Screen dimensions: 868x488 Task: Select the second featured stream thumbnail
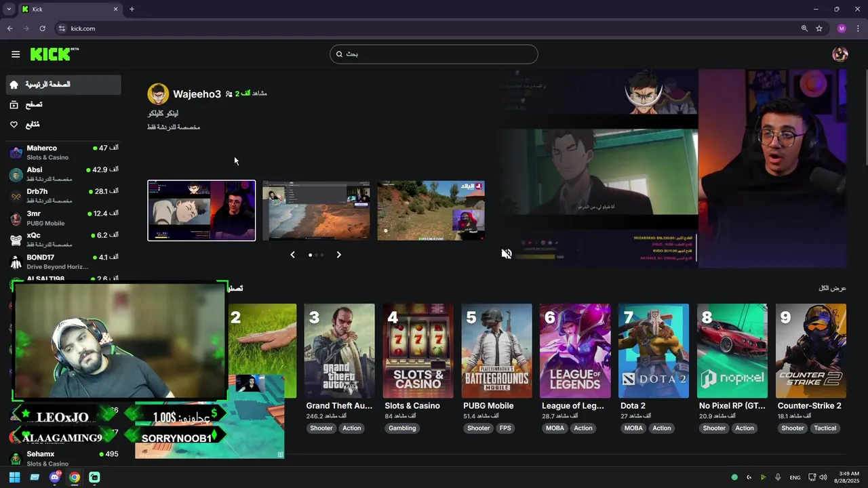click(316, 210)
